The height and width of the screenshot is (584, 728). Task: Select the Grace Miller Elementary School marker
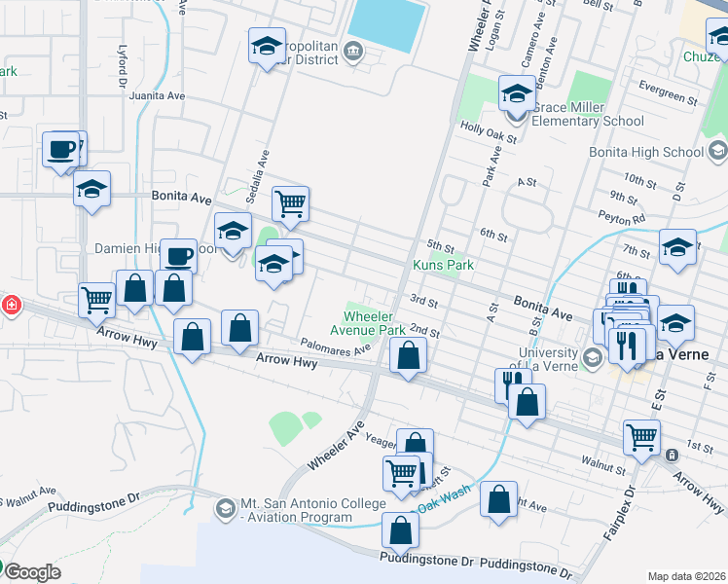tap(517, 94)
